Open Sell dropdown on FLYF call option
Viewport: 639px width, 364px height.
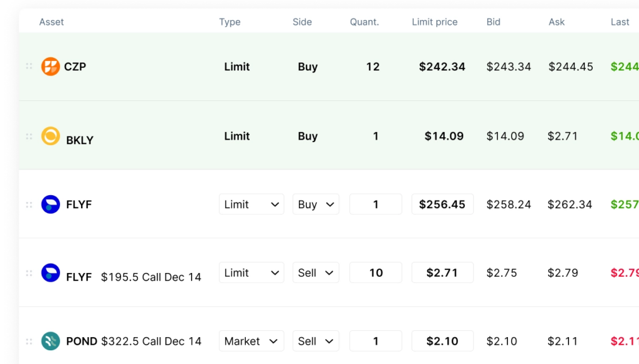pos(316,273)
